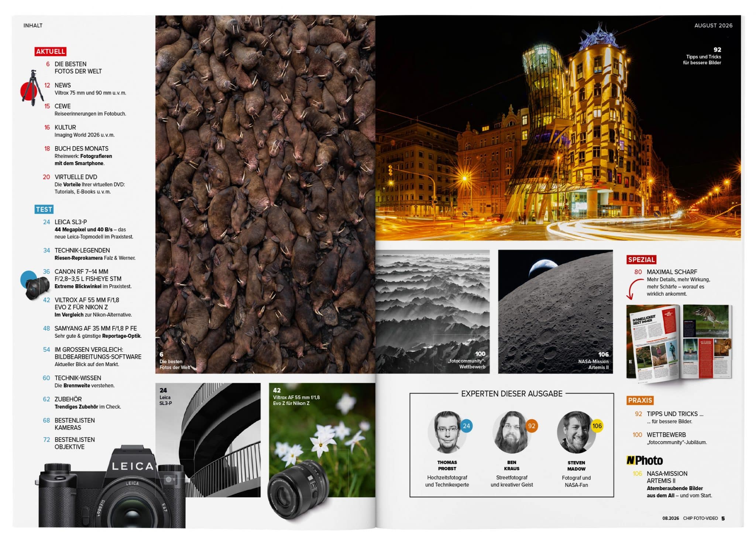Open the moon surface Artemis II photo

(x=555, y=312)
